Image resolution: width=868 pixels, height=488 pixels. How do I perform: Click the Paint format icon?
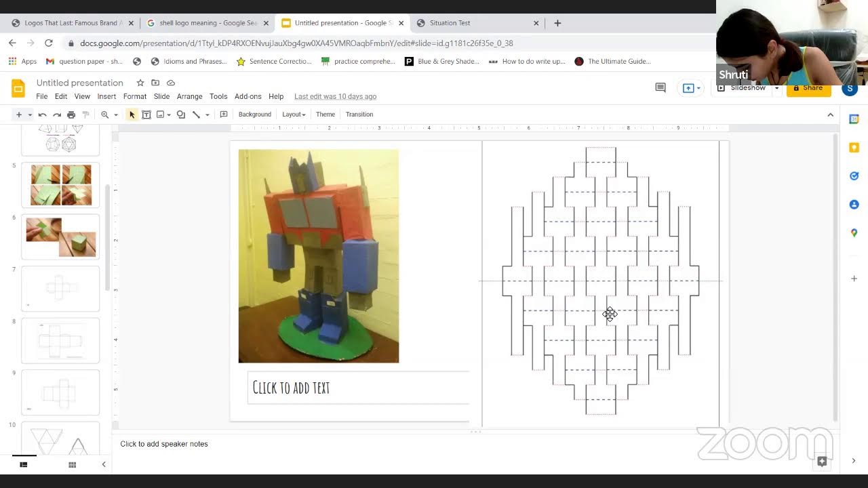point(85,115)
